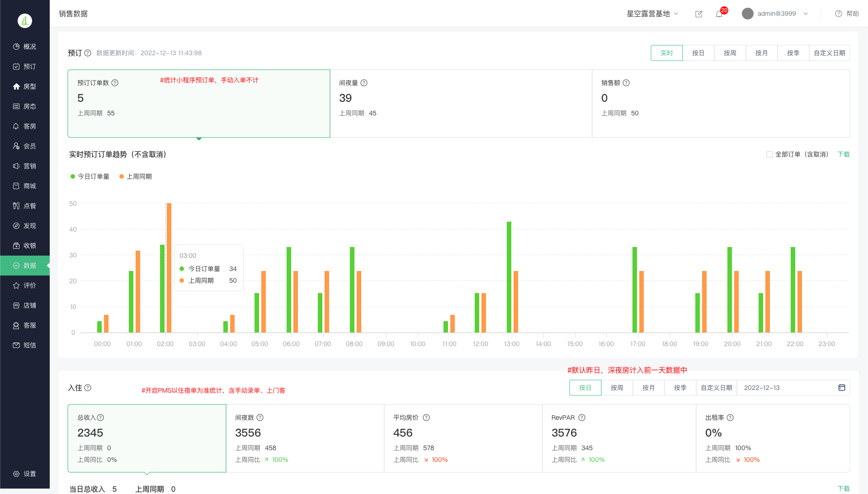Enable 全部订单（含取消）checkbox
This screenshot has height=494, width=868.
click(769, 154)
